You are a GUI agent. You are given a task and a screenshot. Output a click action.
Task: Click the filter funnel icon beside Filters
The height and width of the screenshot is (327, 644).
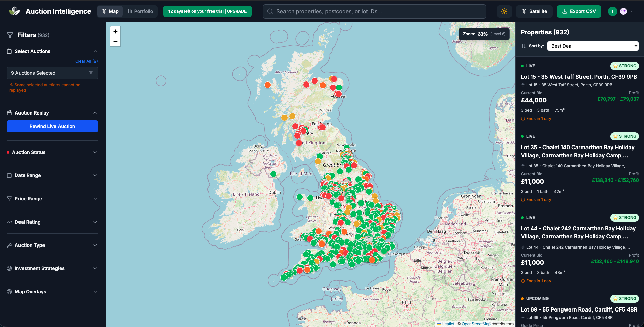coord(9,35)
